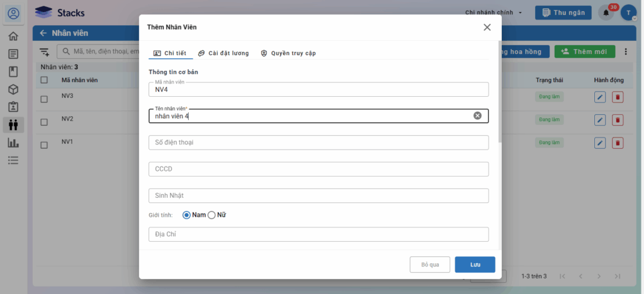644x294 pixels.
Task: Select the Nam gender radio button
Action: [x=187, y=215]
